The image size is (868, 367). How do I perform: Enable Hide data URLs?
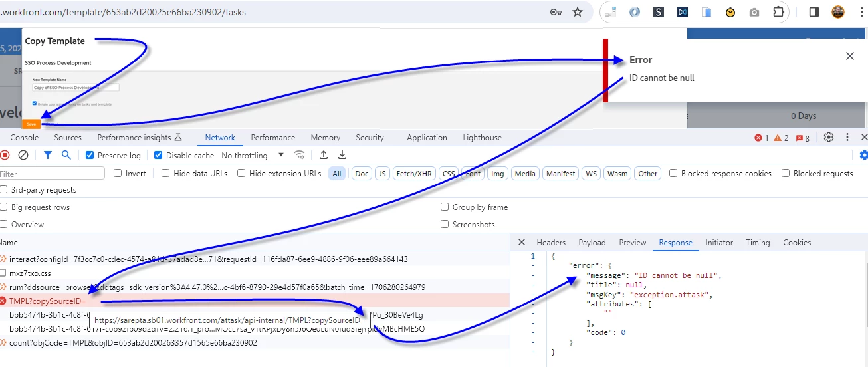point(165,173)
